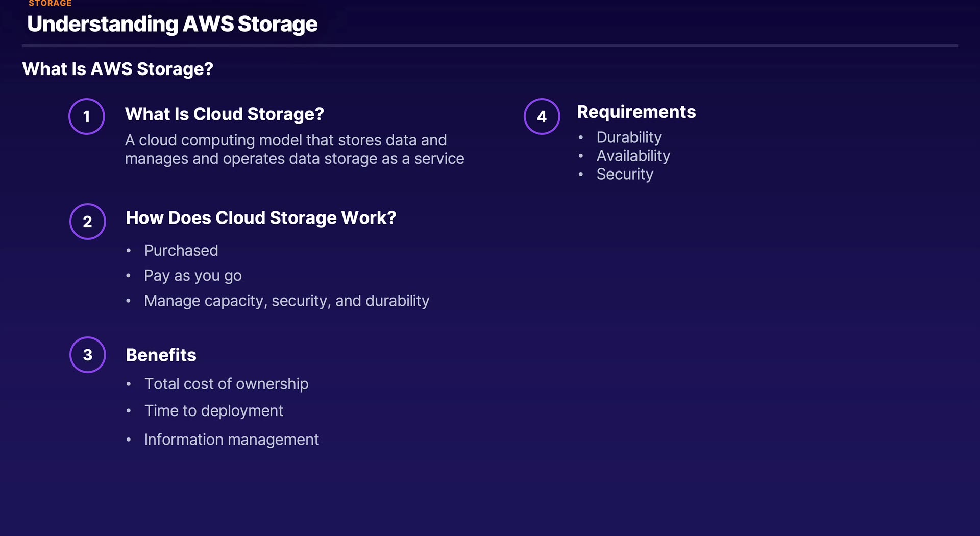Click the 'Purchased' bullet item

pyautogui.click(x=181, y=251)
